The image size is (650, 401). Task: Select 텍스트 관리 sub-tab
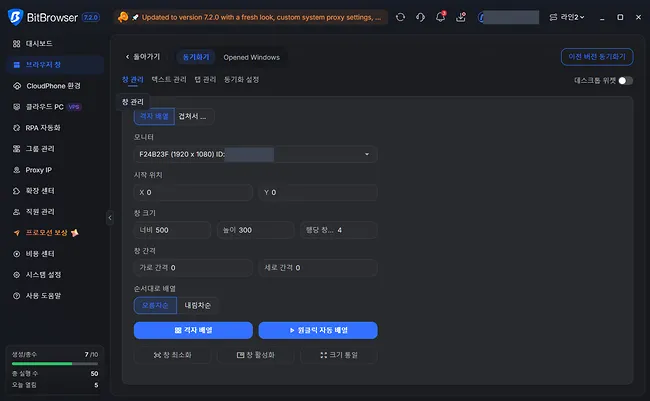(x=169, y=80)
